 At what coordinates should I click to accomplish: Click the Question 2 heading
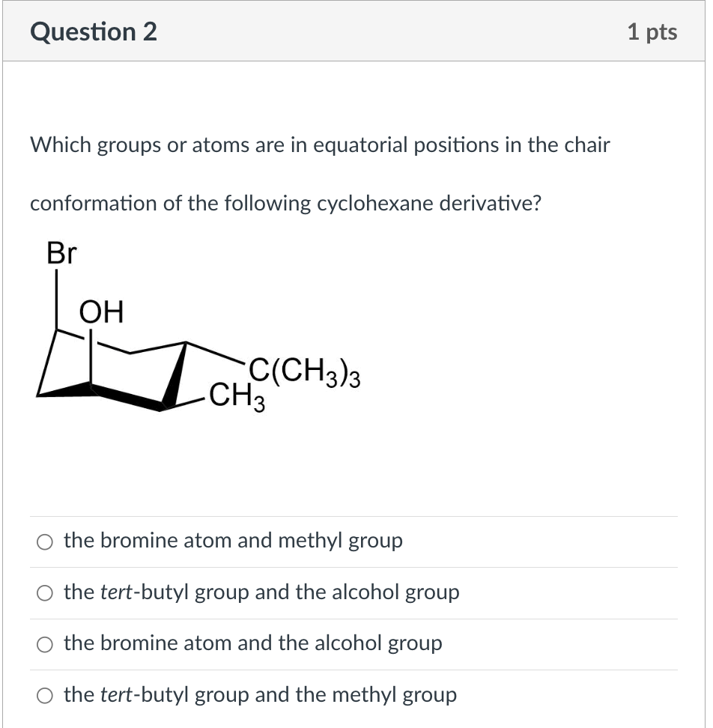[94, 31]
